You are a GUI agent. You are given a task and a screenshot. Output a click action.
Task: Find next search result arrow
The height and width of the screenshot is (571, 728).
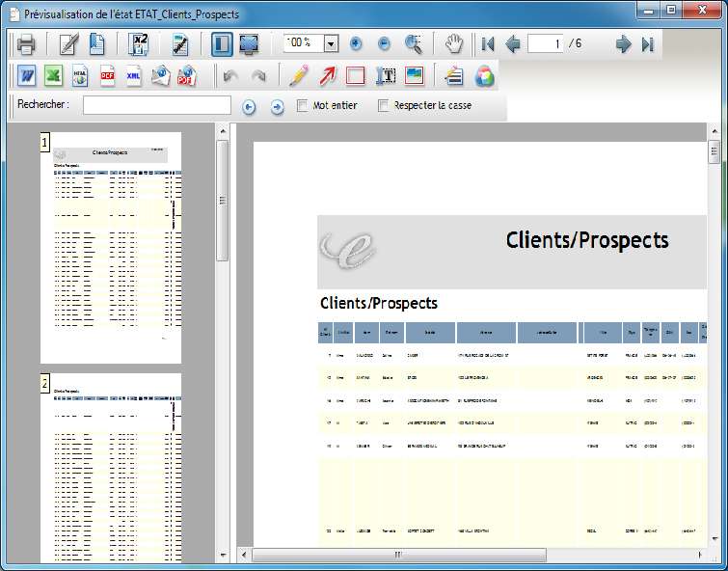pyautogui.click(x=277, y=106)
